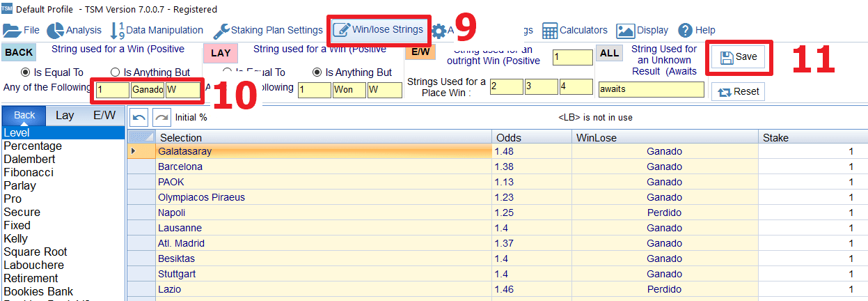Click the Lazio selection cell
Screen dimensions: 868x301
[323, 289]
